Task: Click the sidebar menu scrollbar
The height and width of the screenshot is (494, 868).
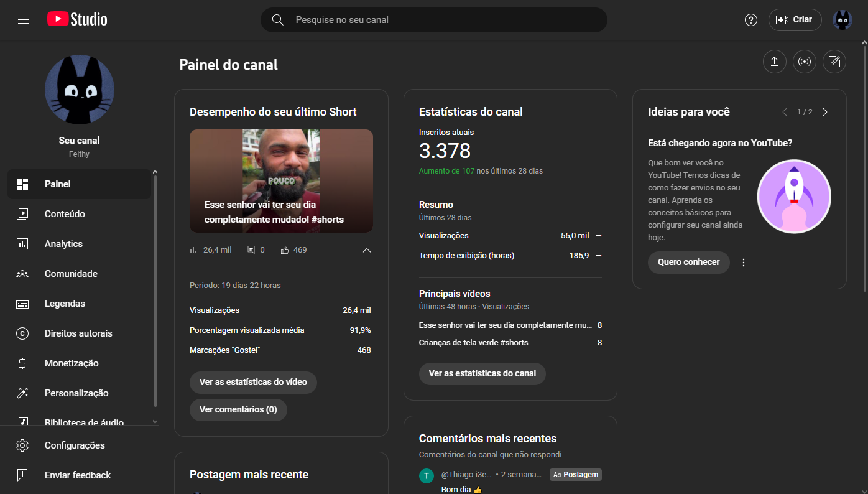Action: 155,291
